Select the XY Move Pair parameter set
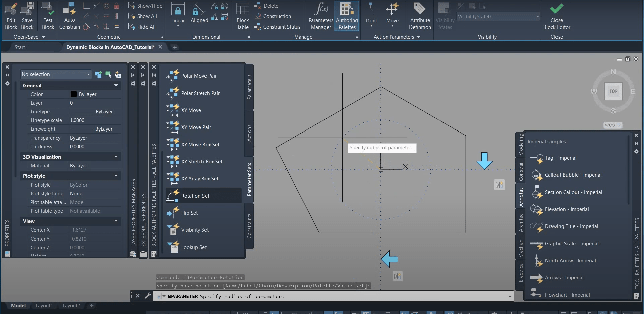 tap(196, 127)
